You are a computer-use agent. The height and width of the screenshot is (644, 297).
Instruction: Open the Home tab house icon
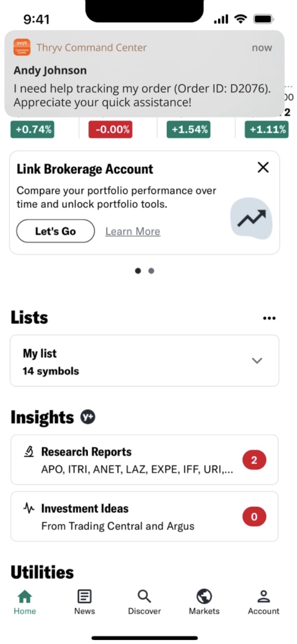coord(24,596)
